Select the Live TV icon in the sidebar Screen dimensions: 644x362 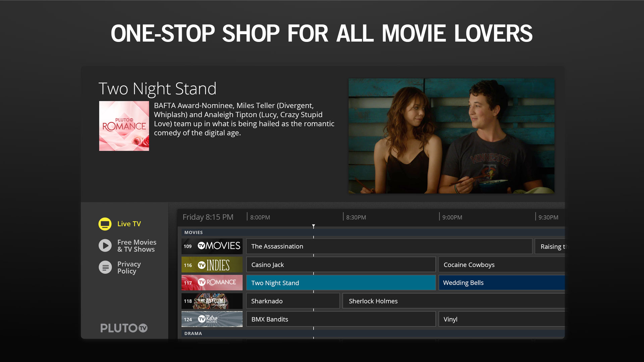105,223
